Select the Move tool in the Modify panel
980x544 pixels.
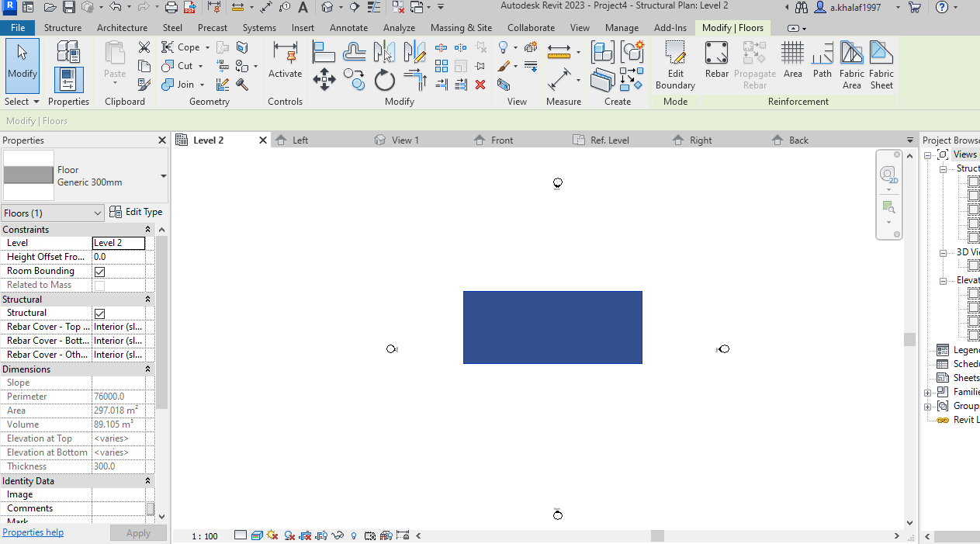[x=324, y=78]
